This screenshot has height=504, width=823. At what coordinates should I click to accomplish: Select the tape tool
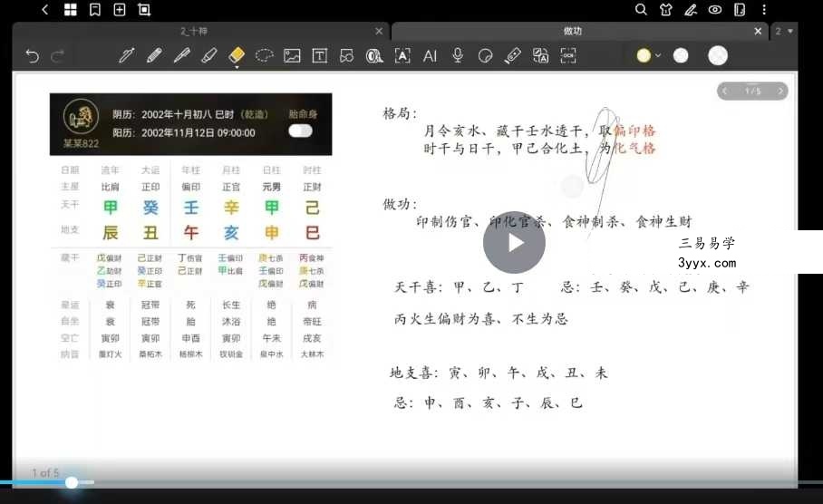click(x=374, y=55)
